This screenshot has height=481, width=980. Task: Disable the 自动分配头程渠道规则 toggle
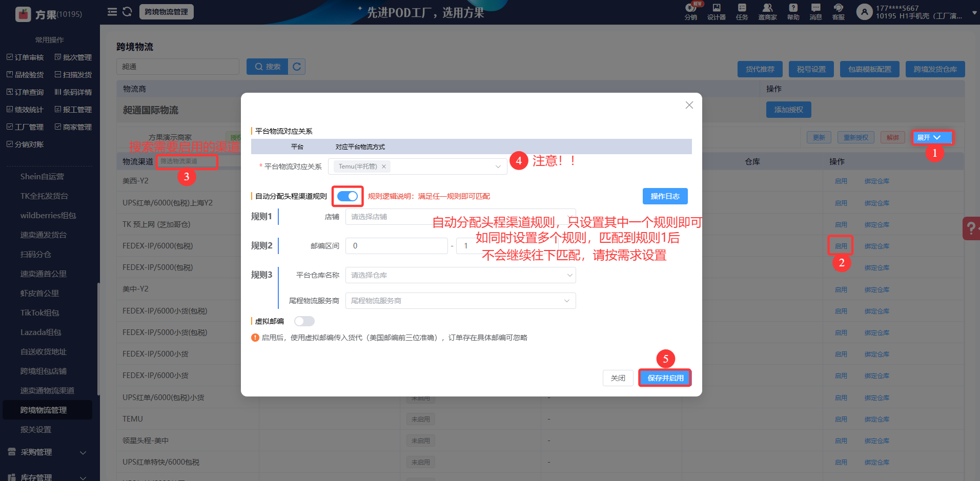348,196
